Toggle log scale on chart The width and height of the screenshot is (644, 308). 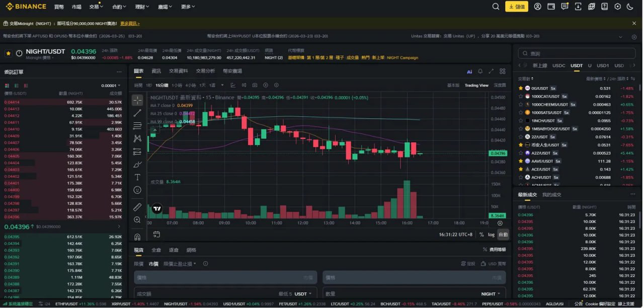click(491, 235)
